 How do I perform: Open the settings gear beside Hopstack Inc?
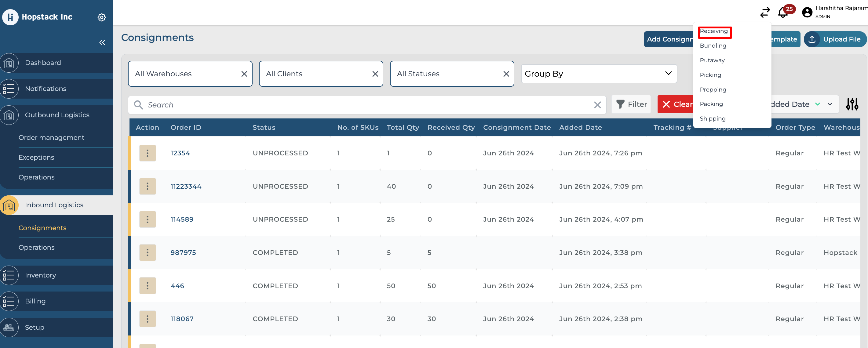(x=101, y=17)
